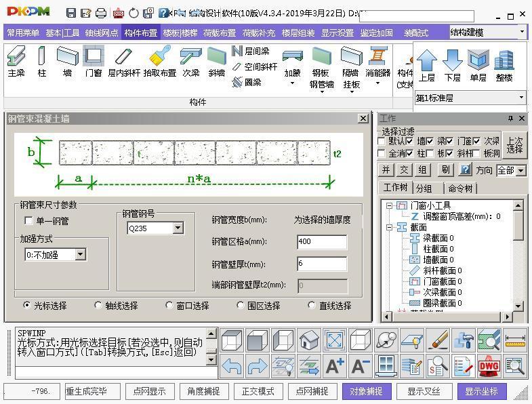Open the 钢管钢号 Q235 dropdown
532x404 pixels.
pos(178,228)
